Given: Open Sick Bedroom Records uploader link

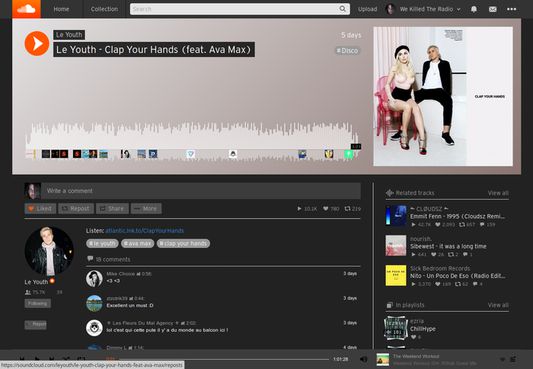Looking at the screenshot, I should tap(440, 268).
